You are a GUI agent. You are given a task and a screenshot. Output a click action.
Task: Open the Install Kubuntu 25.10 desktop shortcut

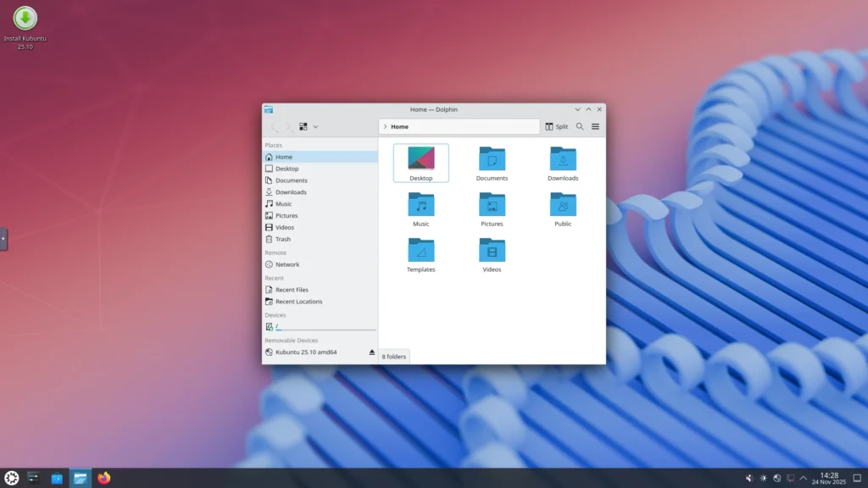click(24, 19)
